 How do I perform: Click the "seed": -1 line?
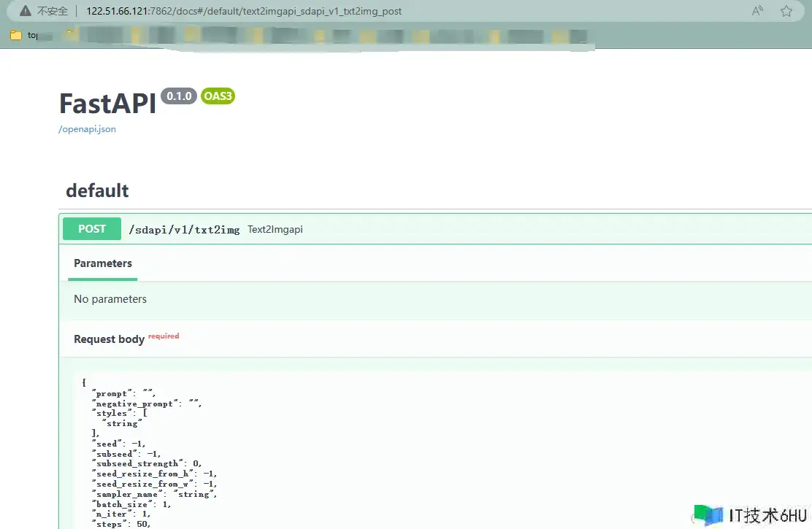[x=118, y=444]
